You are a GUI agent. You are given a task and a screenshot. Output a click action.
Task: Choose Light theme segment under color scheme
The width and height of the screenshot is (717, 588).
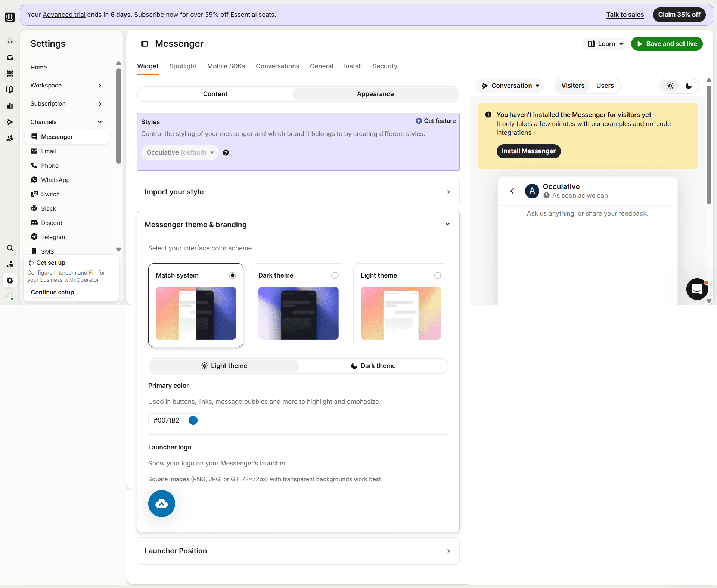[224, 366]
